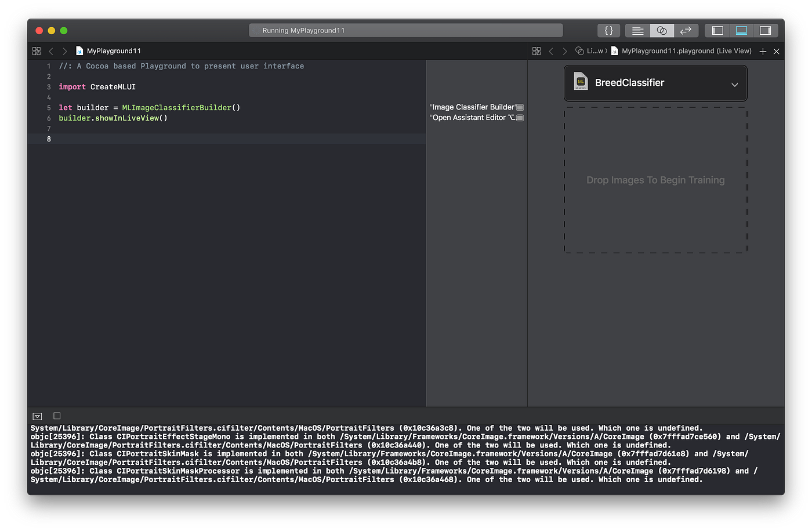812x531 pixels.
Task: Toggle the navigator panel visibility
Action: point(717,30)
